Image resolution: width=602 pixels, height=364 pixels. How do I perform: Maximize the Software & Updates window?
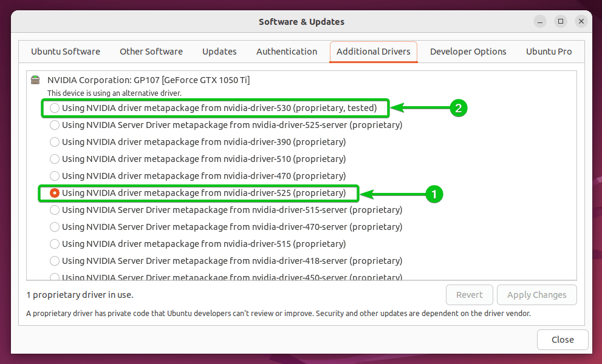point(561,21)
